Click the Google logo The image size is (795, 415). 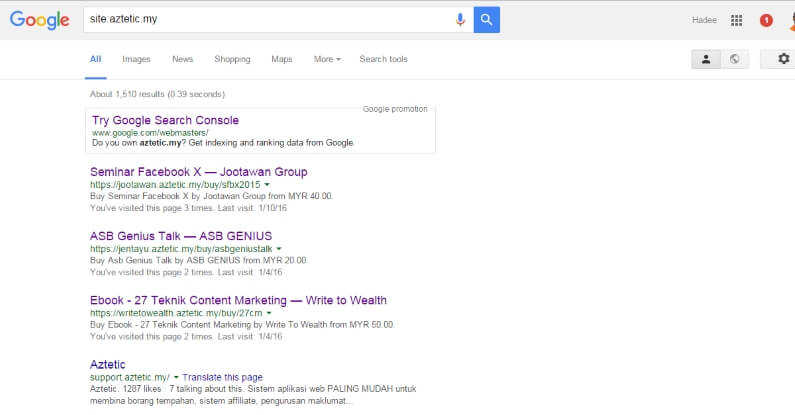click(40, 20)
